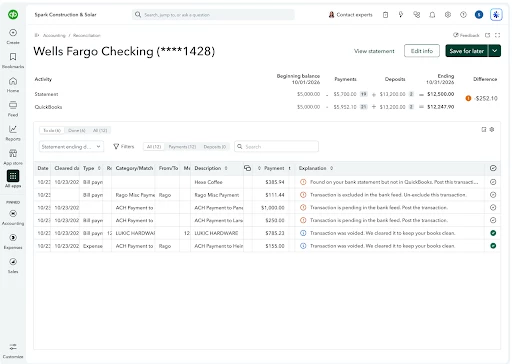Click the Feedback link
Viewport: 512px width, 364px height.
[x=466, y=35]
